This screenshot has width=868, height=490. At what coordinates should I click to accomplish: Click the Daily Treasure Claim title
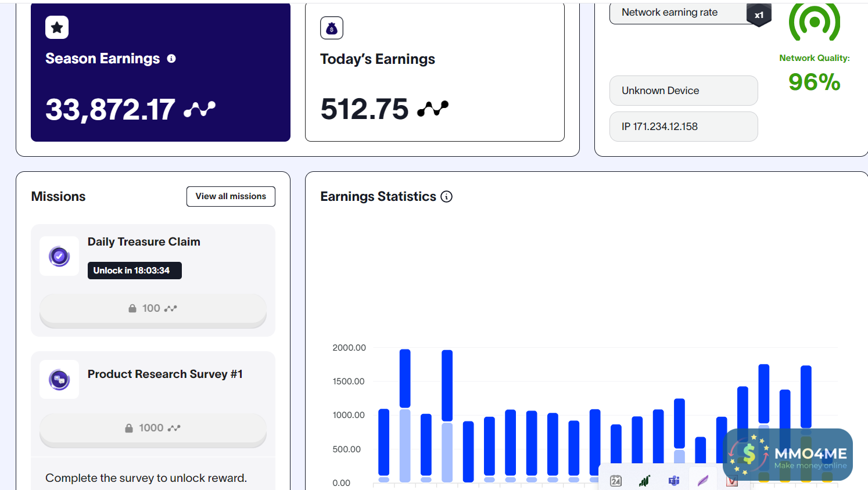(x=144, y=242)
